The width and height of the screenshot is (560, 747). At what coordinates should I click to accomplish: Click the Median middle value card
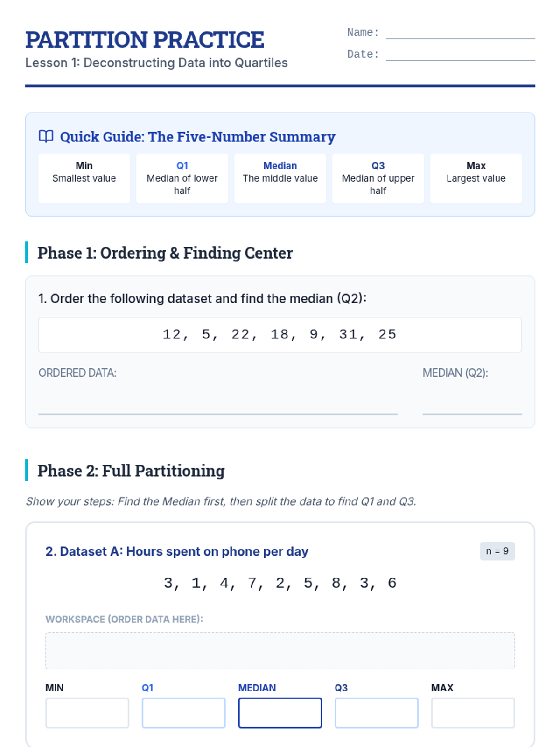[280, 178]
